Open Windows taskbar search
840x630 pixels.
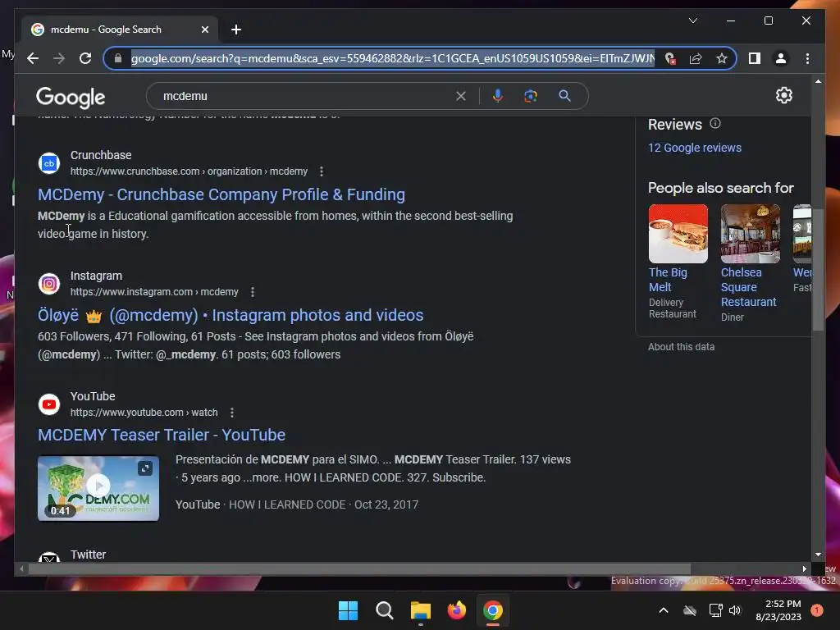pyautogui.click(x=384, y=610)
